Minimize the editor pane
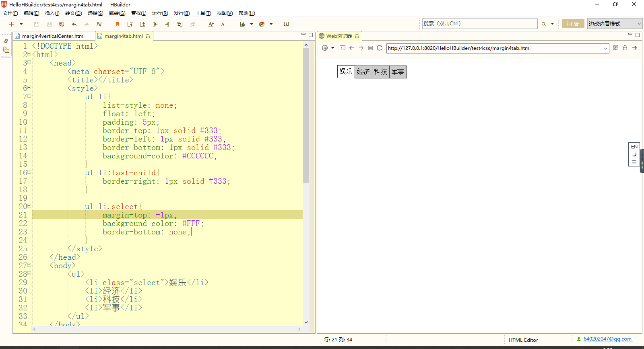The image size is (644, 349). (x=303, y=35)
